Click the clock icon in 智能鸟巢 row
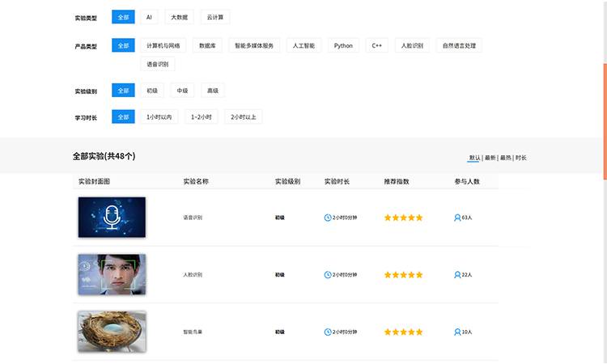Screen dimensions: 607x364 [328, 332]
